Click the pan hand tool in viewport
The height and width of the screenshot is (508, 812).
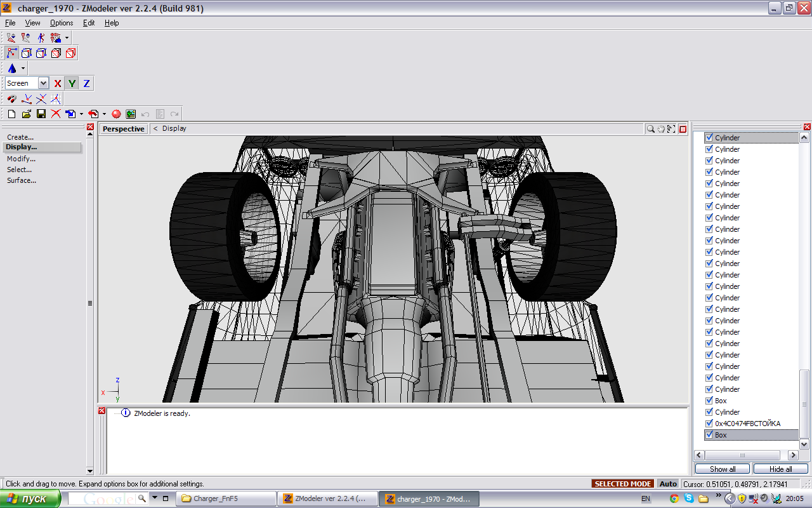click(x=660, y=129)
